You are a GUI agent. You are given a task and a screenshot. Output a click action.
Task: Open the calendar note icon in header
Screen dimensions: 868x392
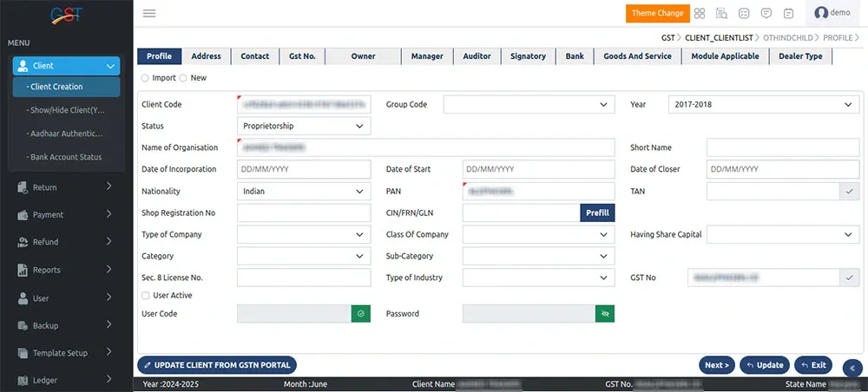(789, 13)
